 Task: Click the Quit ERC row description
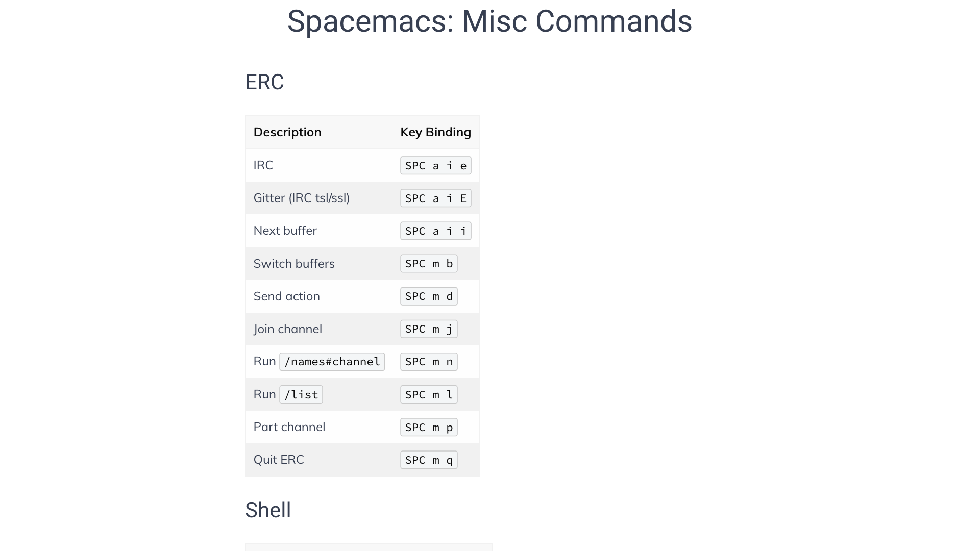click(279, 460)
